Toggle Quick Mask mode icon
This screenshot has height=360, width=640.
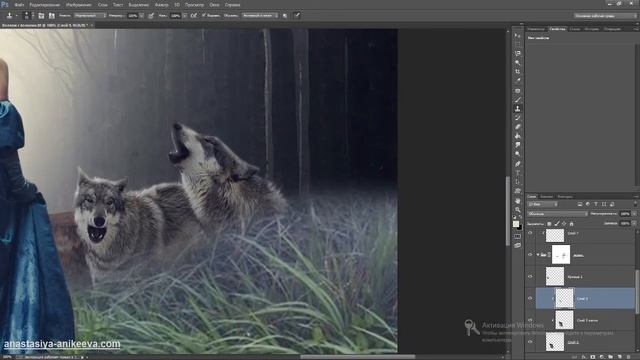518,236
